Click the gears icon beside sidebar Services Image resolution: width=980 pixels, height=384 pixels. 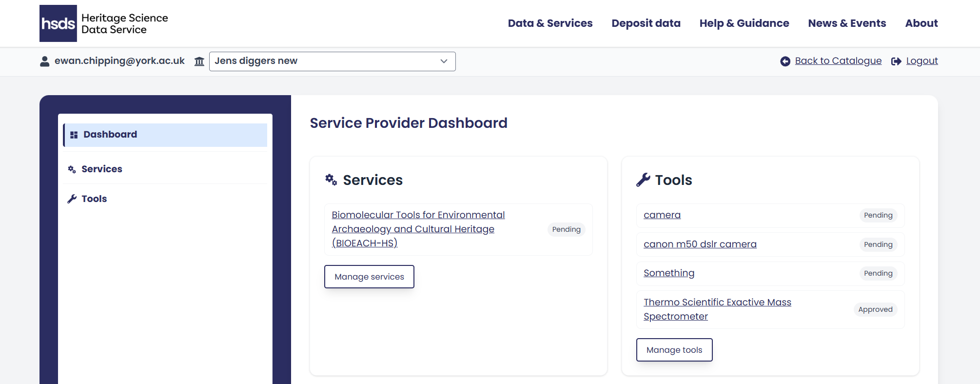72,169
